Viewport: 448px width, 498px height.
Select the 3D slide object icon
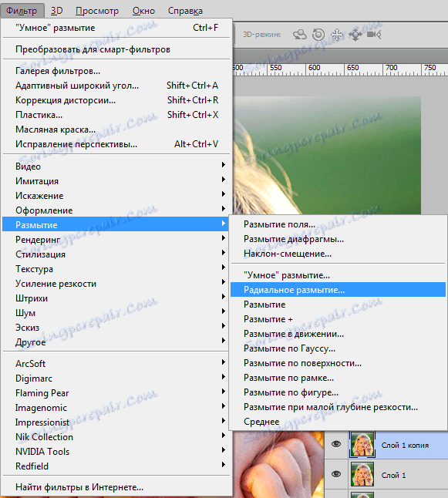(355, 34)
